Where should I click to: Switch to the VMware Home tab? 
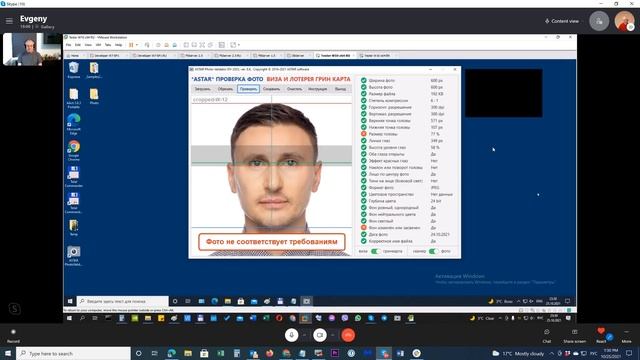point(74,55)
